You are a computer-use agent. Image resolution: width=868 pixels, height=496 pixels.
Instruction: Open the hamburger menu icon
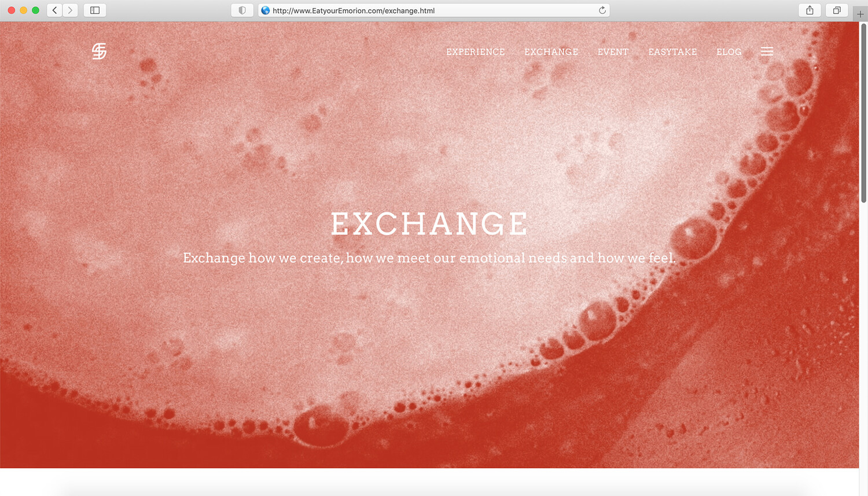coord(767,52)
